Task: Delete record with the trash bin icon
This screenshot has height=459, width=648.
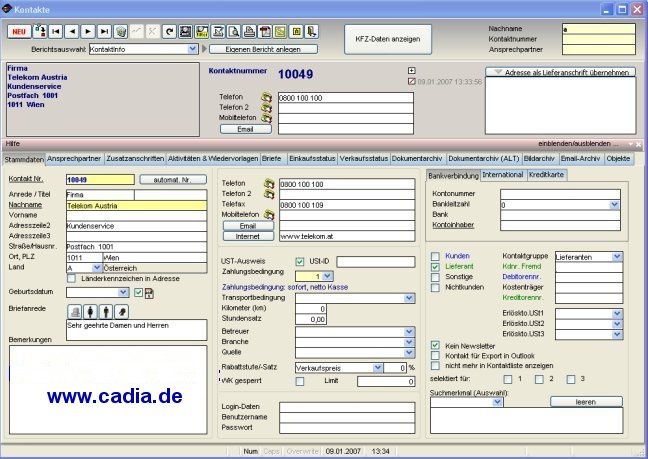Action: tap(121, 32)
